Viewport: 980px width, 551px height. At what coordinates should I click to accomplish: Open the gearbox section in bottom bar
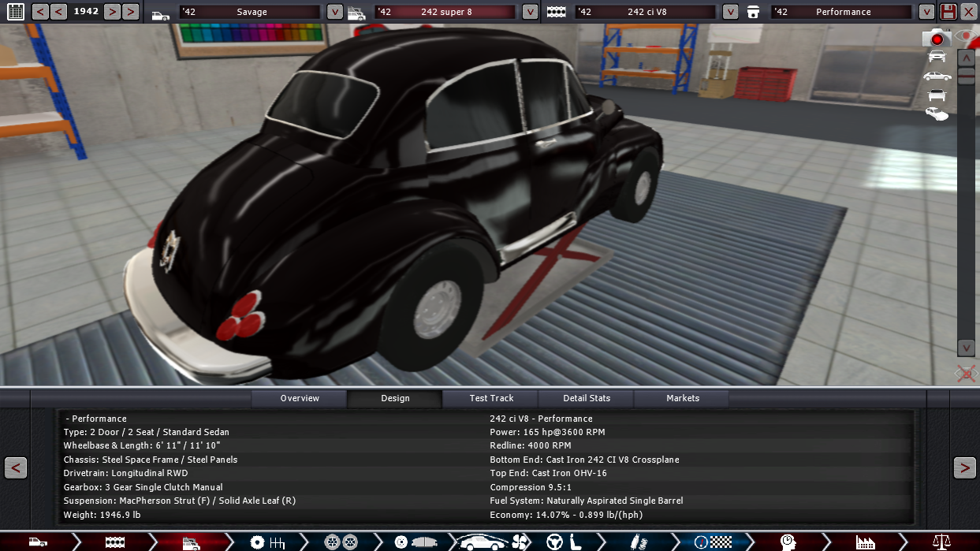click(x=267, y=542)
